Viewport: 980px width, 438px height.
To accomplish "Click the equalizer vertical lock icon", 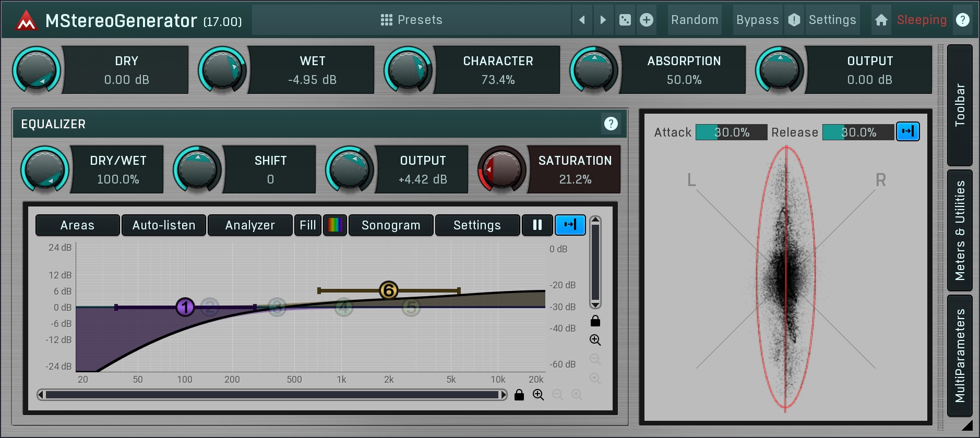I will 595,321.
